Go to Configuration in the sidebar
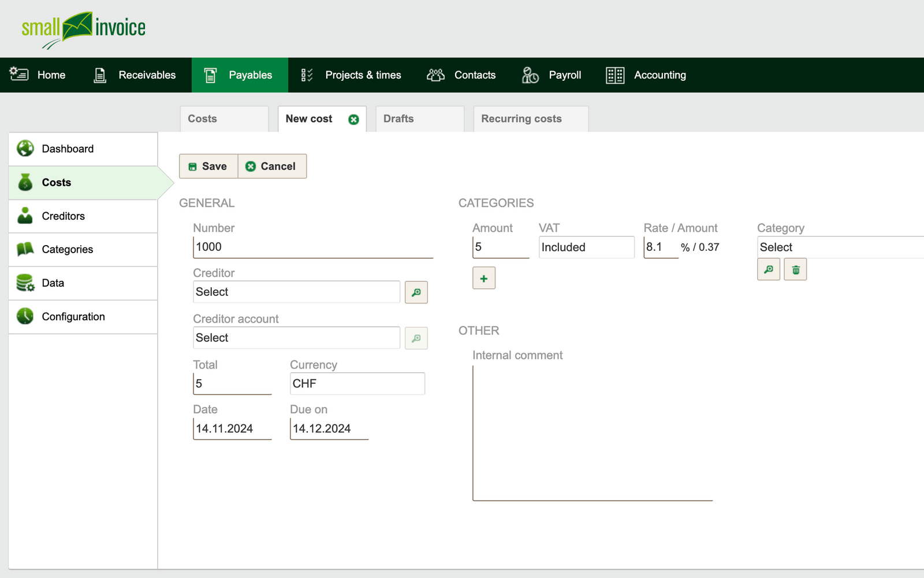 [x=73, y=317]
